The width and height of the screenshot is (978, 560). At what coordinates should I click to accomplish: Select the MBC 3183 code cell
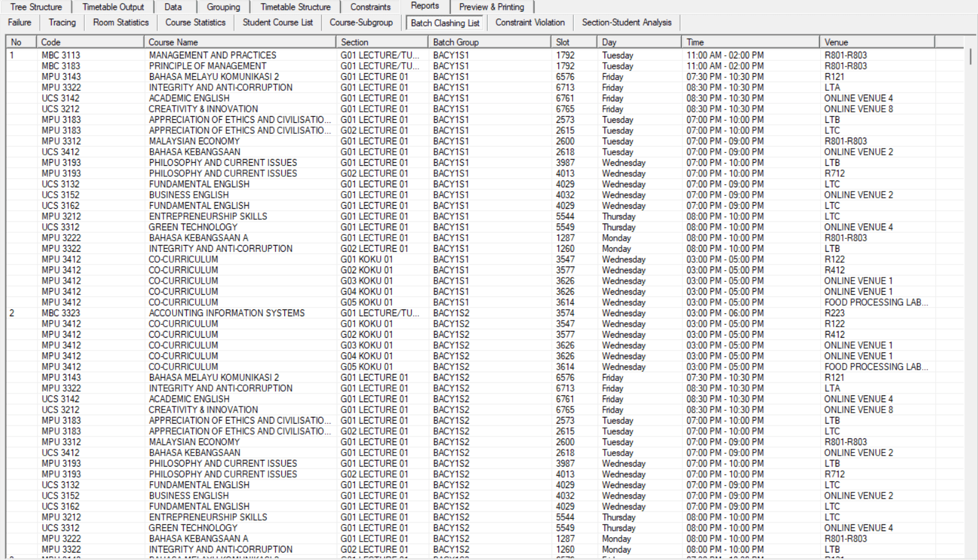click(x=61, y=66)
